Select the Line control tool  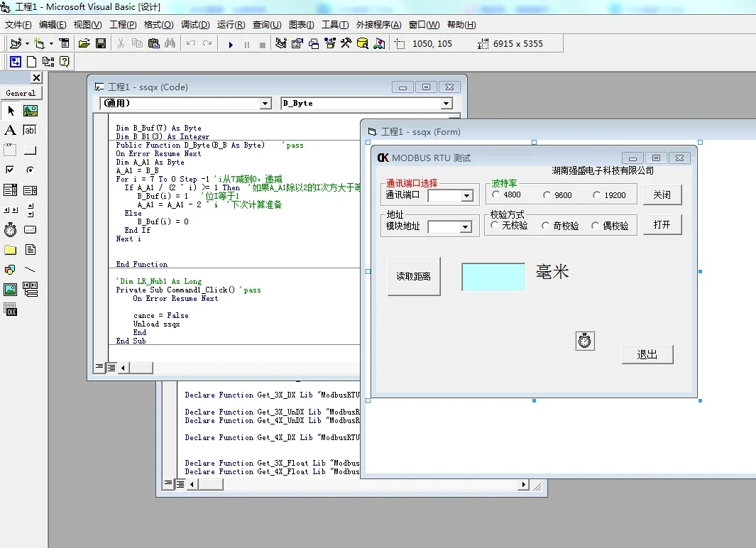pos(31,270)
